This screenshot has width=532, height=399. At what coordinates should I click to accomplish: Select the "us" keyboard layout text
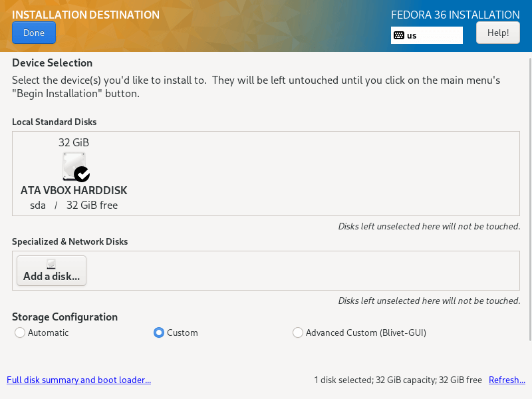pyautogui.click(x=412, y=35)
